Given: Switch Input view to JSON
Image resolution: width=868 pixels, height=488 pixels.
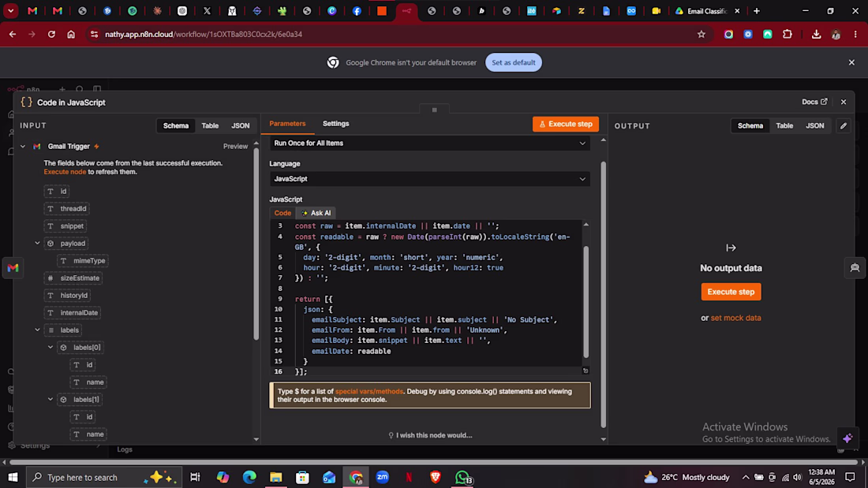Looking at the screenshot, I should [x=240, y=125].
